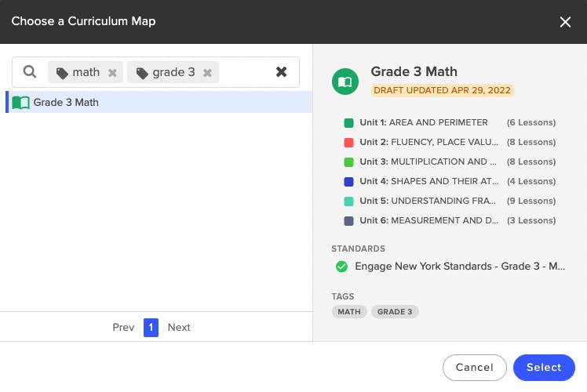Open Unit 3: Multiplication and... entry

450,162
